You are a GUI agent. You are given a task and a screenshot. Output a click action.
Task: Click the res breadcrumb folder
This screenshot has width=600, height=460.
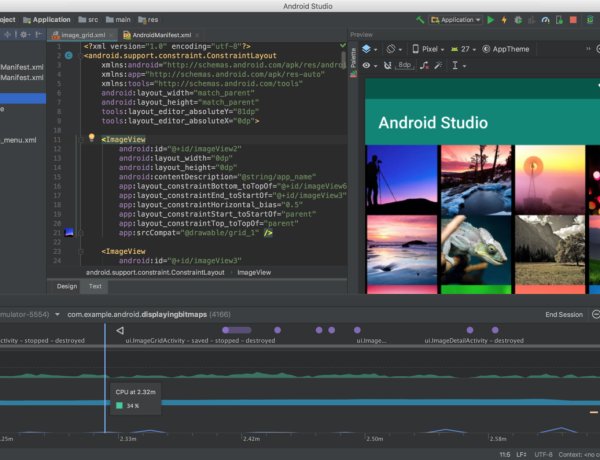[x=148, y=20]
